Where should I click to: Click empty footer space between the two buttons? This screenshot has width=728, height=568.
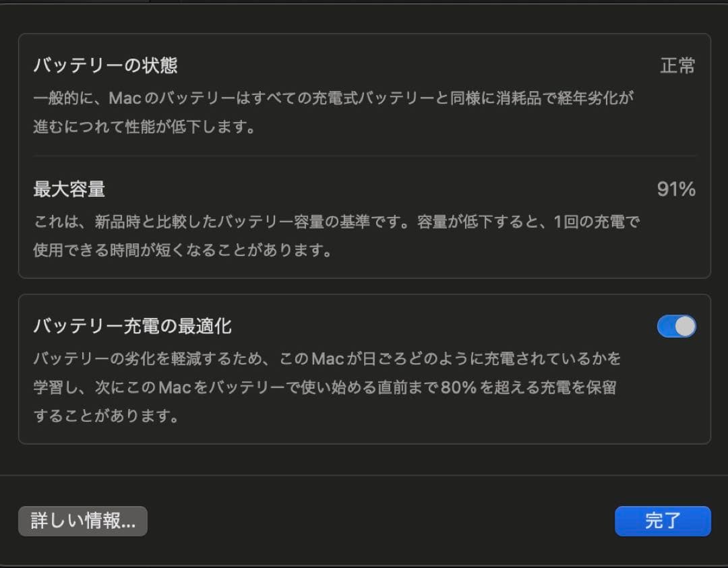381,521
